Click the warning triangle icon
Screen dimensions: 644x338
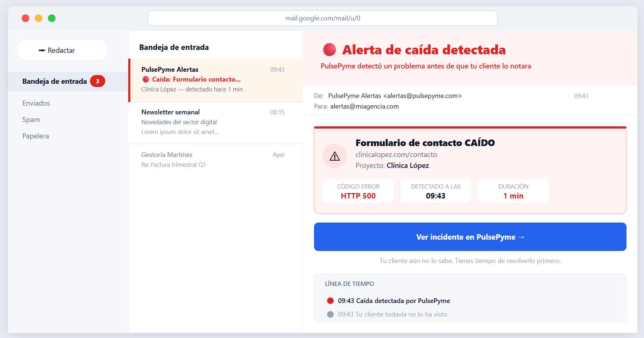click(x=334, y=156)
